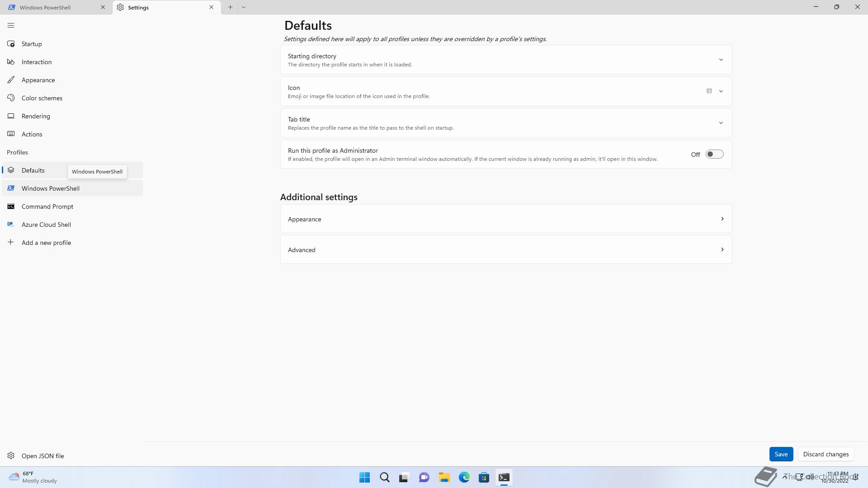
Task: Select Windows PowerShell profile in sidebar
Action: pyautogui.click(x=72, y=188)
